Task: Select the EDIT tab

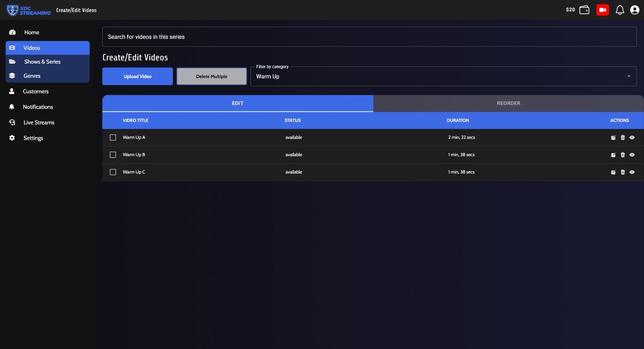Action: (238, 103)
